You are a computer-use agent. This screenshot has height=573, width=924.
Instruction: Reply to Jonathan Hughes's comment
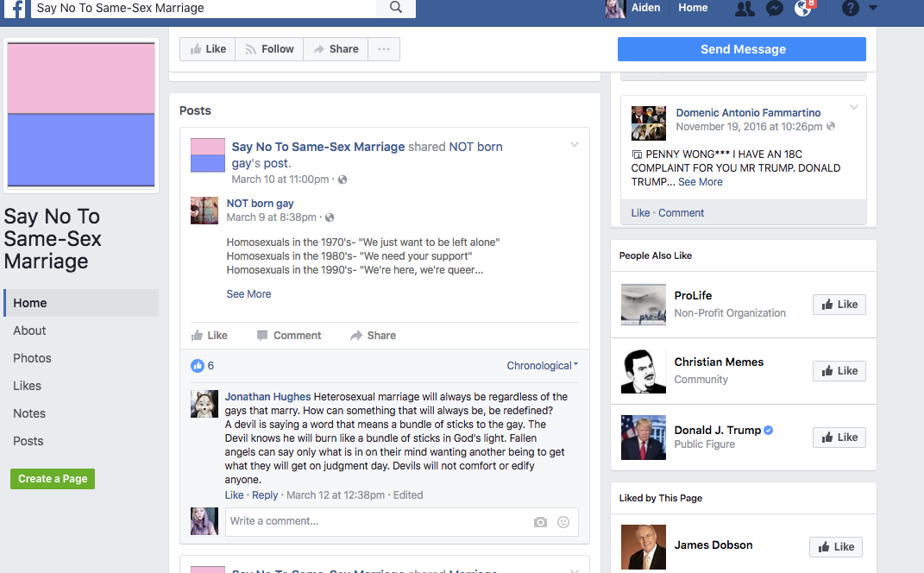coord(265,495)
